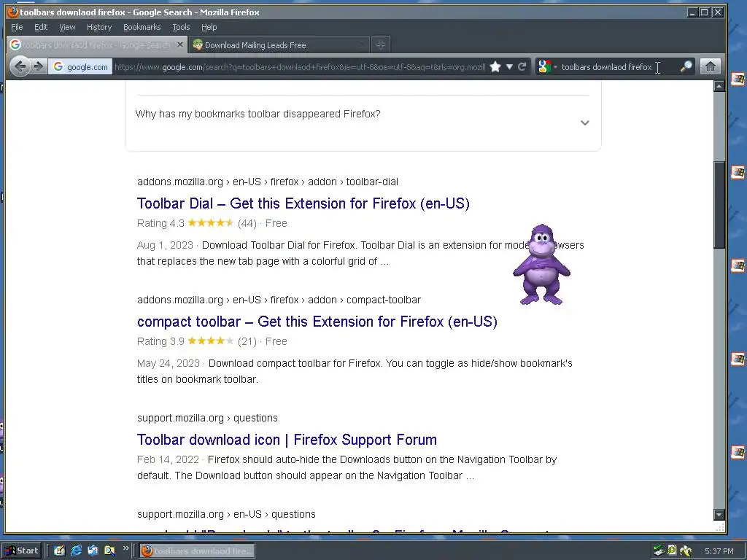Open the Edit menu
The image size is (747, 560).
tap(41, 27)
